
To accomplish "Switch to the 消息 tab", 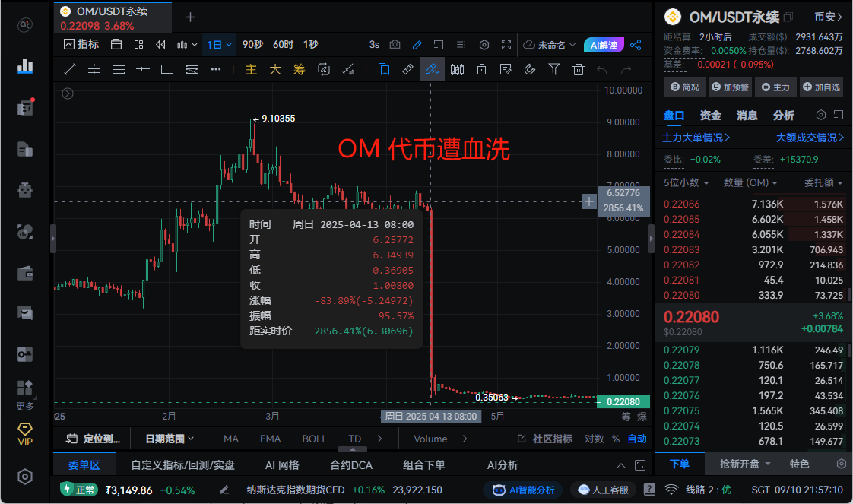I will (x=747, y=116).
